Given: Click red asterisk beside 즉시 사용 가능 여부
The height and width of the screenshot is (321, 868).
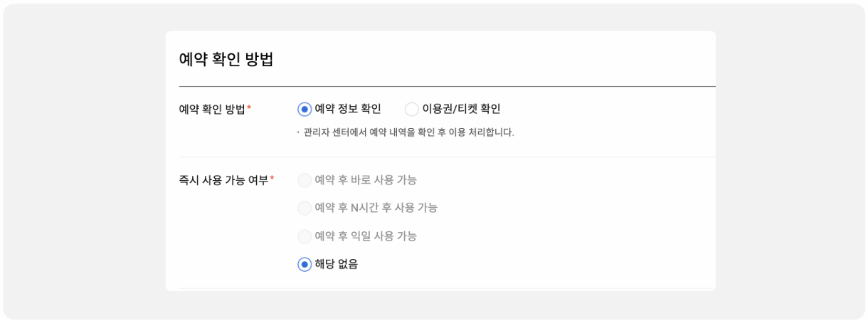Looking at the screenshot, I should (272, 179).
